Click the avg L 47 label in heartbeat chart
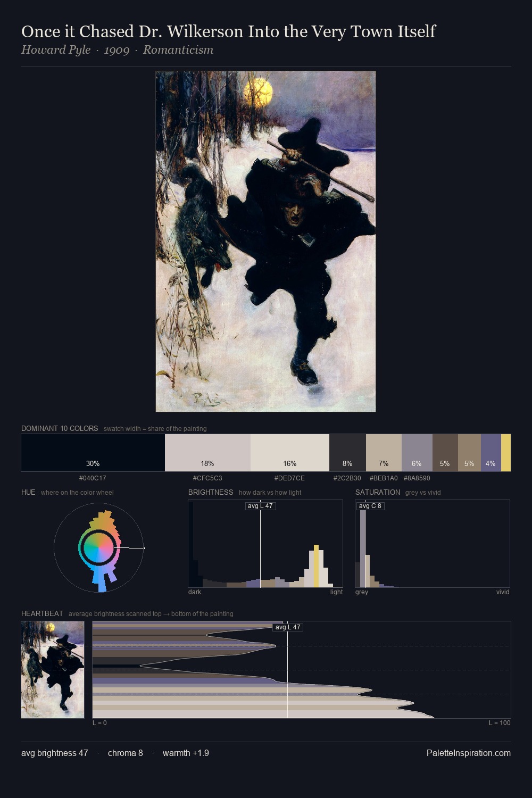 (x=288, y=627)
